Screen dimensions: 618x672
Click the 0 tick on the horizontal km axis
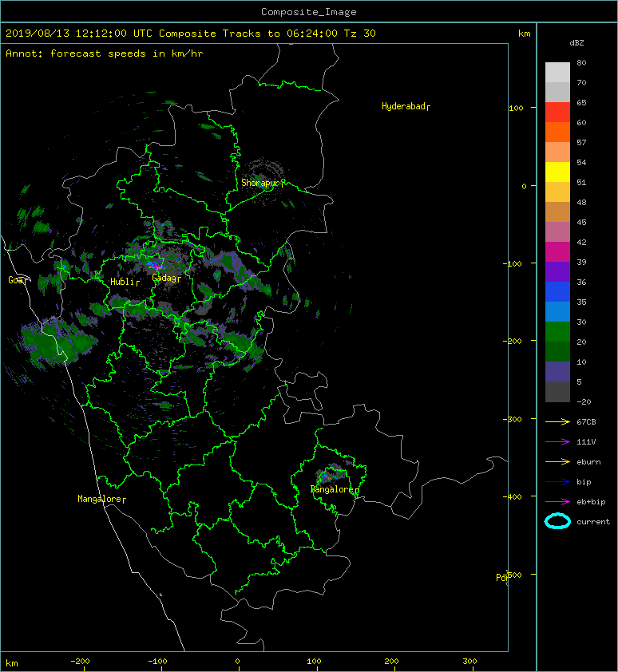point(238,662)
